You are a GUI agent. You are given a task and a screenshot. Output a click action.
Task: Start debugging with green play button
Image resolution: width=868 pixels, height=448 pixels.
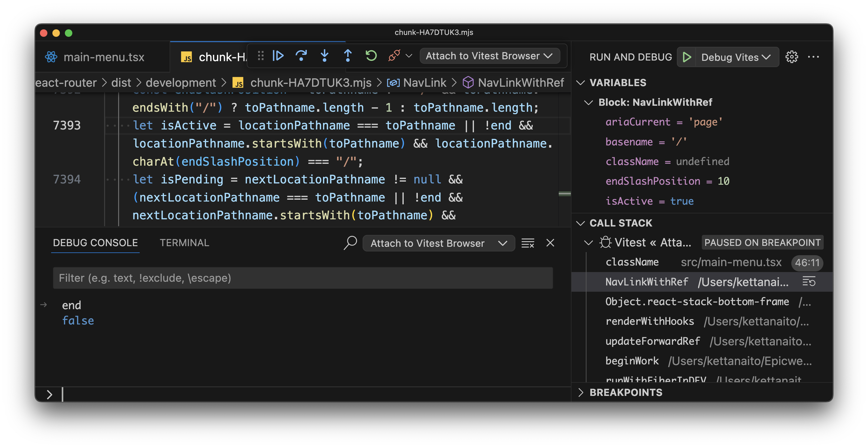coord(687,57)
